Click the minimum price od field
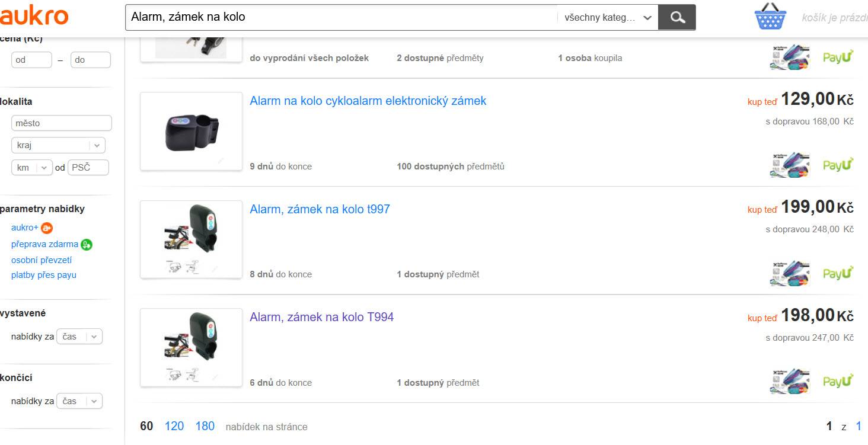Screen dimensions: 868x445 tap(31, 60)
